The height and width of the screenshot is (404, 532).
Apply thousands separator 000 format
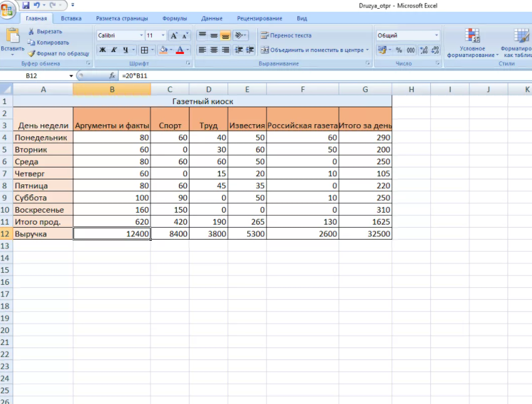410,50
